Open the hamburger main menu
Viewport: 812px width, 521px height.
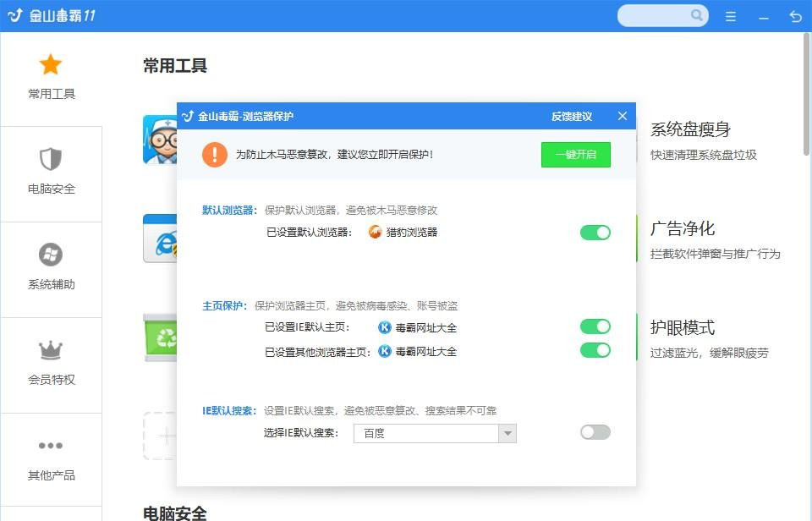[730, 15]
